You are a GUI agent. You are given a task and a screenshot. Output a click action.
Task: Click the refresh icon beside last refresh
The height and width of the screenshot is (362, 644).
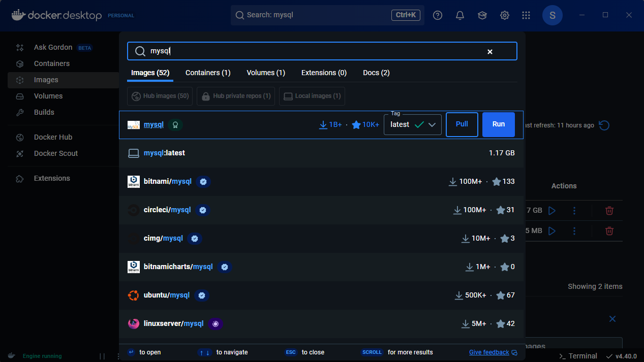click(604, 125)
